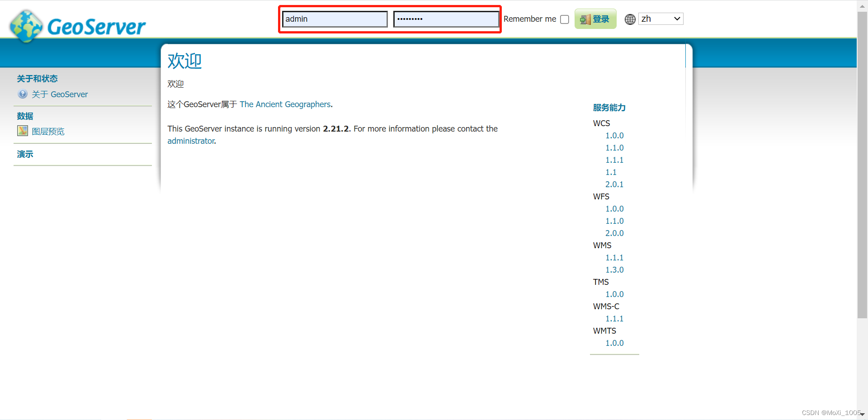The width and height of the screenshot is (868, 420).
Task: Click the 登录 login button
Action: click(x=595, y=19)
